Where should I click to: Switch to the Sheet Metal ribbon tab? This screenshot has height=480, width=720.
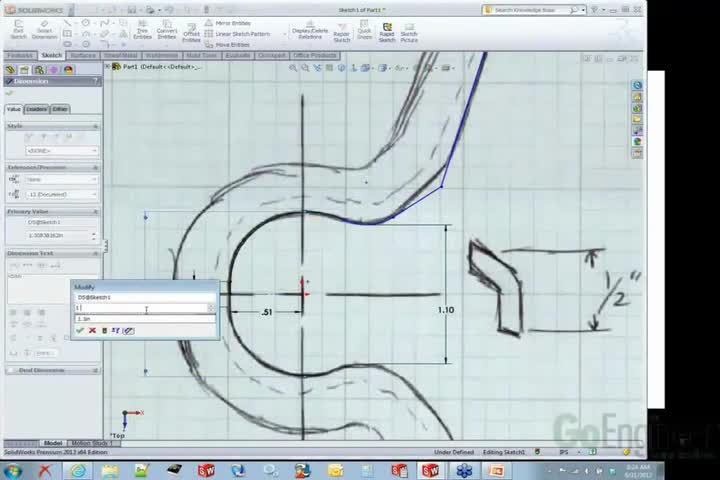120,56
